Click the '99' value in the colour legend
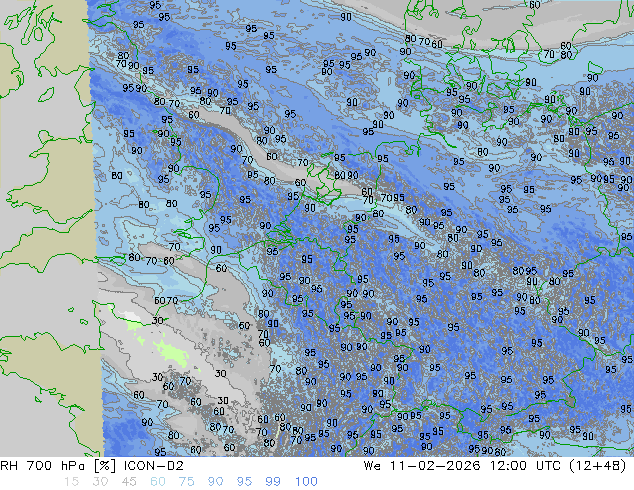The height and width of the screenshot is (490, 634). tap(273, 482)
